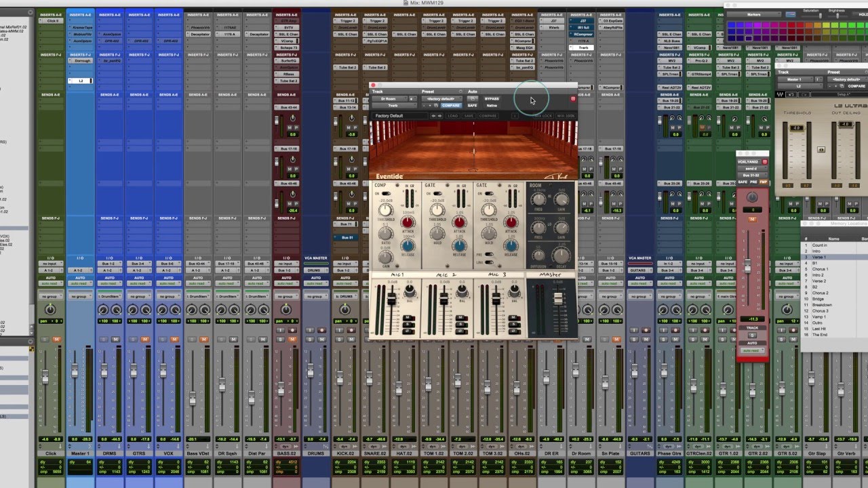Screen dimensions: 868x488
Task: Click Name column header in Memory Locations
Action: click(x=834, y=239)
